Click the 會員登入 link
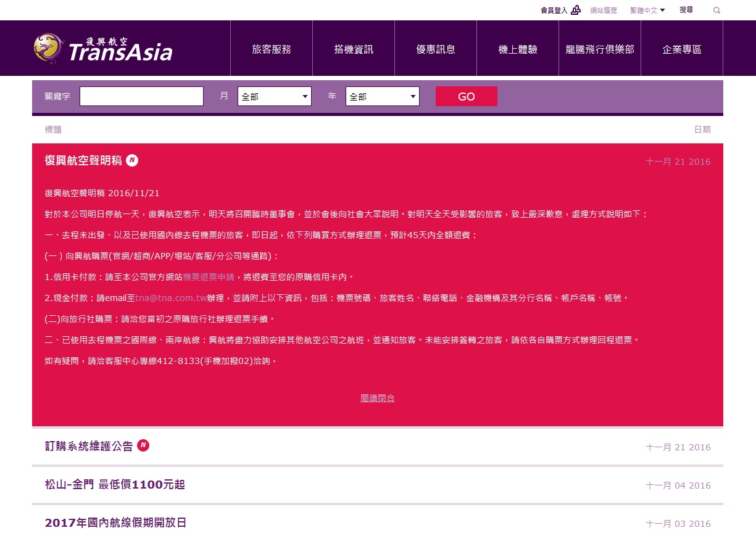756x541 pixels. (554, 10)
